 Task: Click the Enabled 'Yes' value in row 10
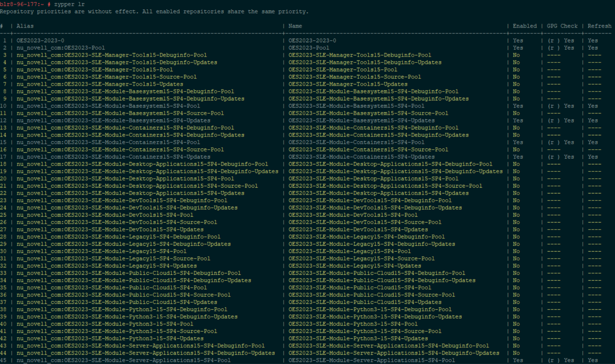point(518,106)
